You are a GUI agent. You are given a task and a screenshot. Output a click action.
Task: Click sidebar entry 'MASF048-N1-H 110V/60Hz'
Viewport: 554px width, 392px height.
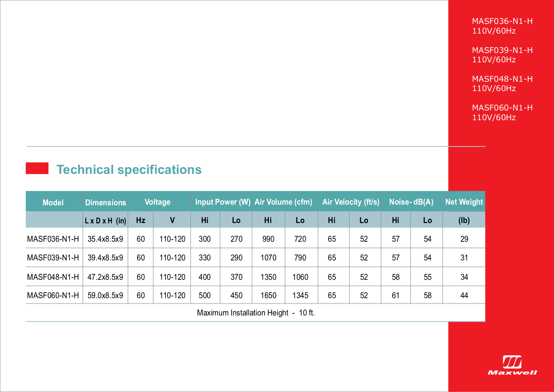502,83
